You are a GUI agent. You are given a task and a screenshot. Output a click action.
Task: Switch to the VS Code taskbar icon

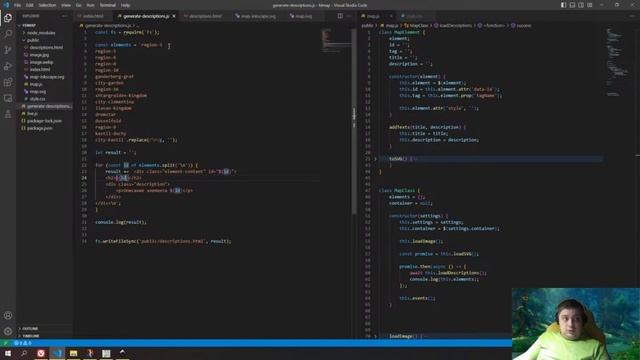[x=57, y=353]
